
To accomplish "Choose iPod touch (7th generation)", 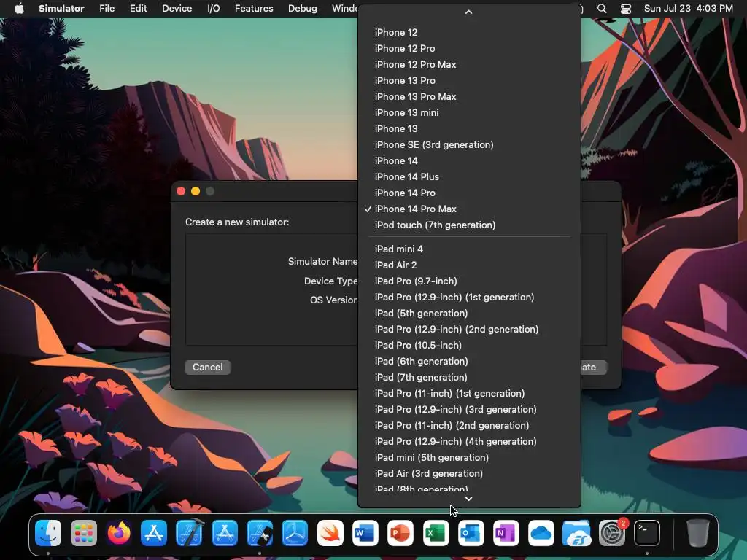I will tap(469, 225).
